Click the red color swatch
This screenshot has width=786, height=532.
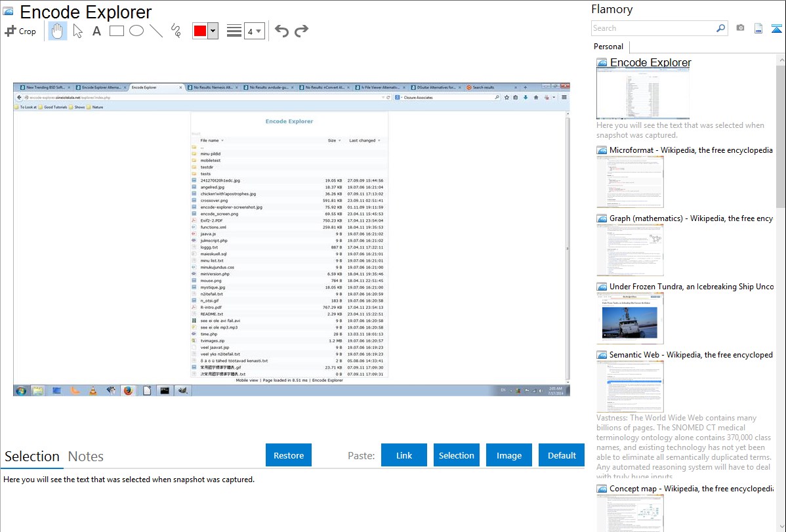pyautogui.click(x=200, y=31)
